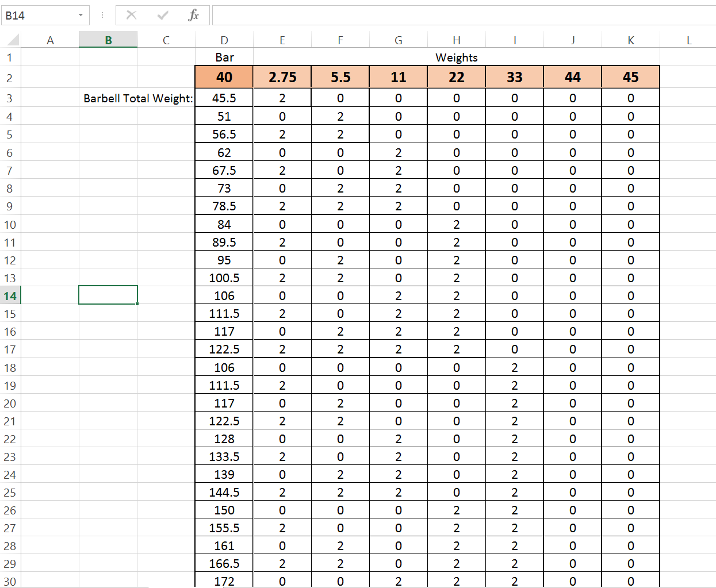Click into the formula bar input
716x588 pixels.
pos(460,16)
